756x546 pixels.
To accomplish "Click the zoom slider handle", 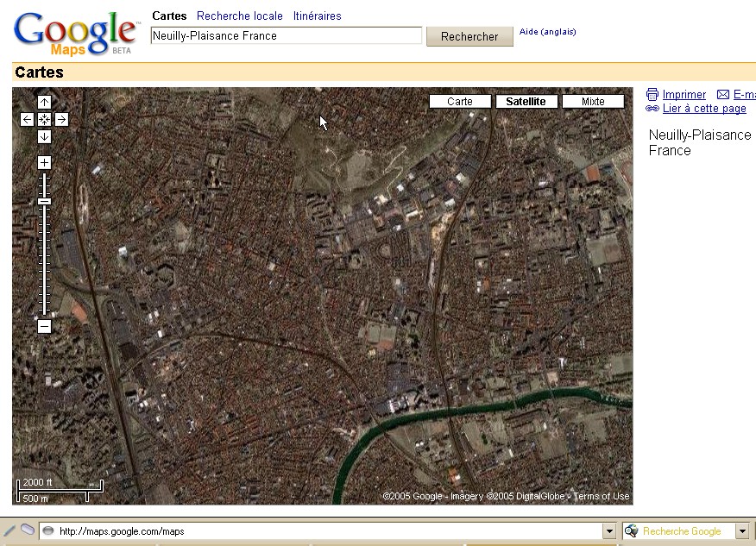I will pyautogui.click(x=44, y=202).
